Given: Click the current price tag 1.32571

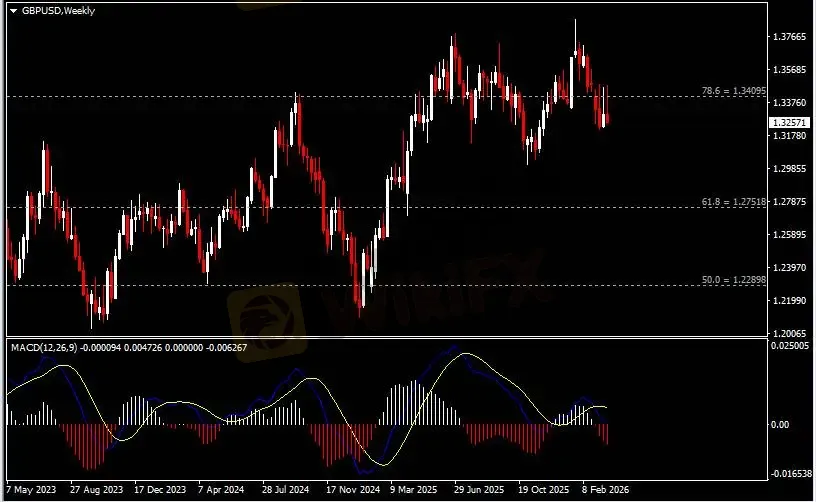Looking at the screenshot, I should point(788,123).
